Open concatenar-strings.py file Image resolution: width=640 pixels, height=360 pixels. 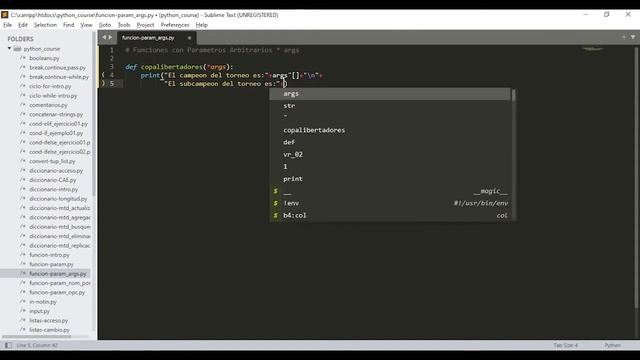(56, 114)
